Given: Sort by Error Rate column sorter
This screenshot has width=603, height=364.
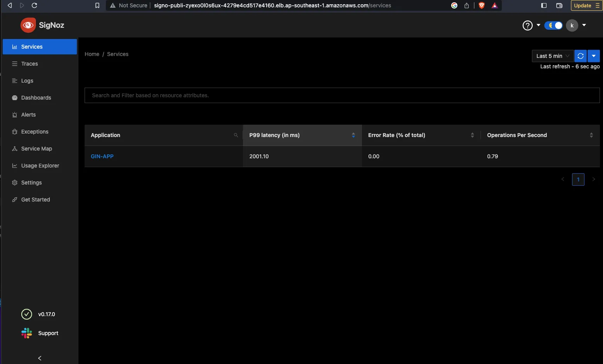Looking at the screenshot, I should (472, 135).
